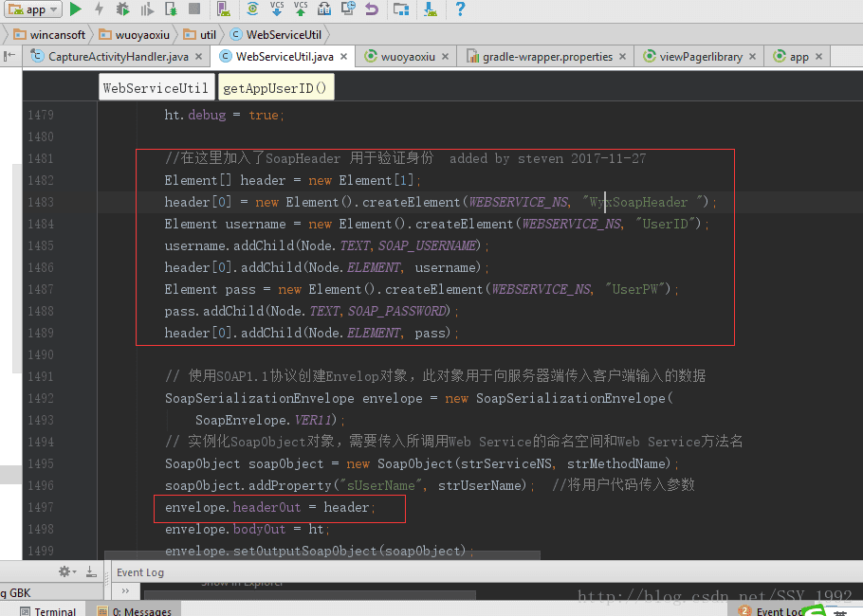Click SOAP_PASSWORD constant in code
This screenshot has height=616, width=863.
[x=396, y=311]
